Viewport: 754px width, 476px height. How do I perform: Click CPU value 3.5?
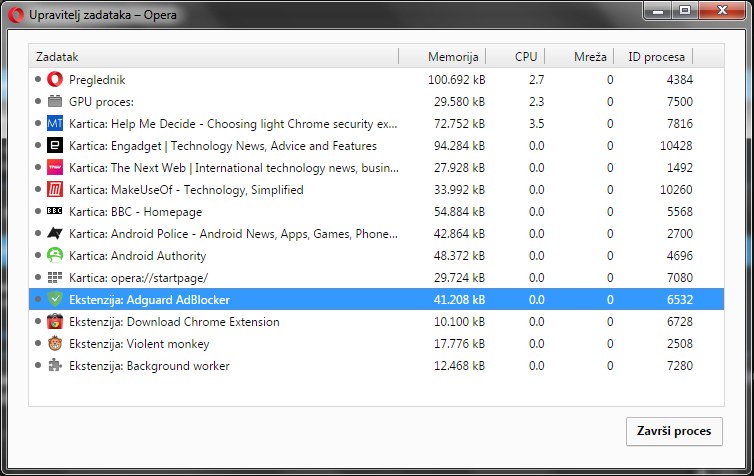click(x=537, y=124)
